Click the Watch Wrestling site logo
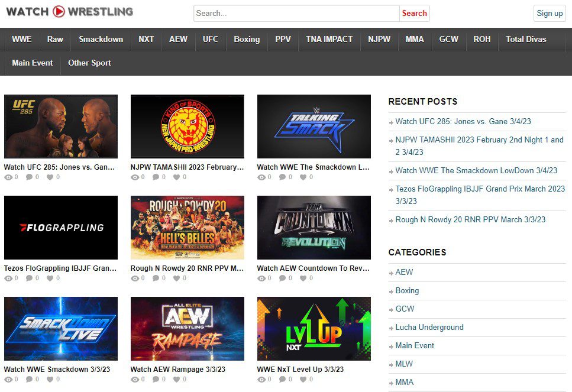Image resolution: width=572 pixels, height=392 pixels. tap(69, 12)
